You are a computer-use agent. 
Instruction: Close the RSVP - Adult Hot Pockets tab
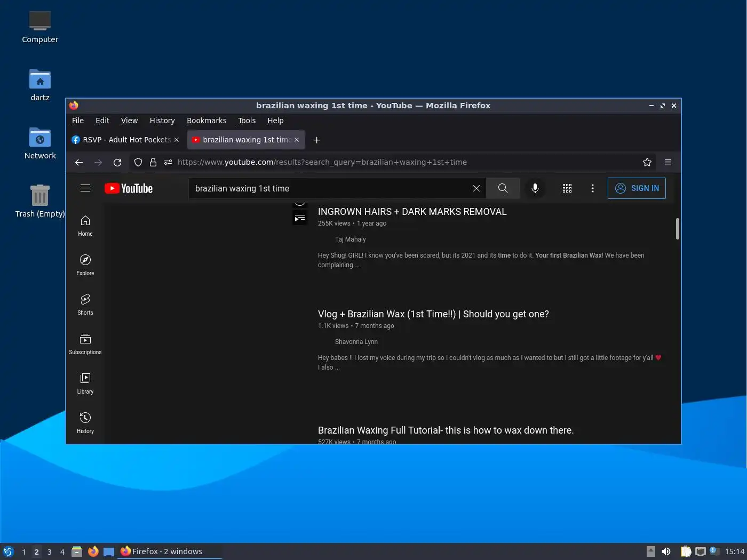[x=177, y=140]
